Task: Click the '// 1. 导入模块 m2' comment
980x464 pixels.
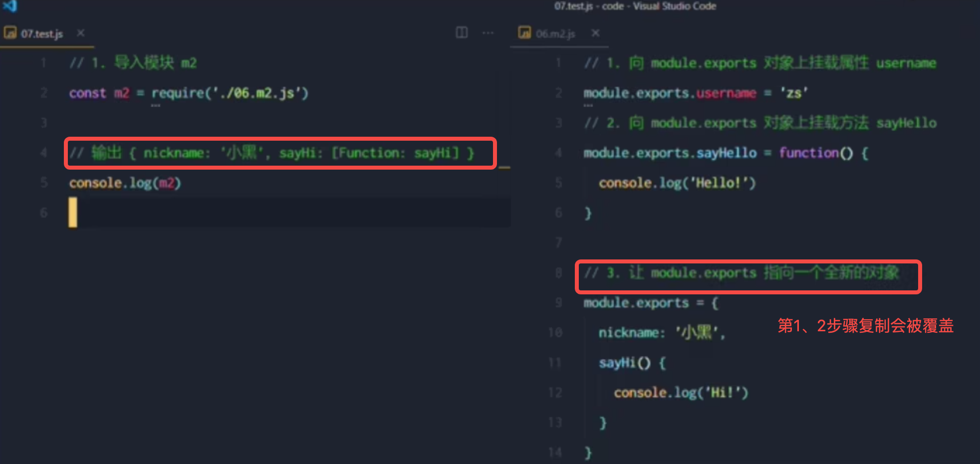Action: tap(133, 63)
